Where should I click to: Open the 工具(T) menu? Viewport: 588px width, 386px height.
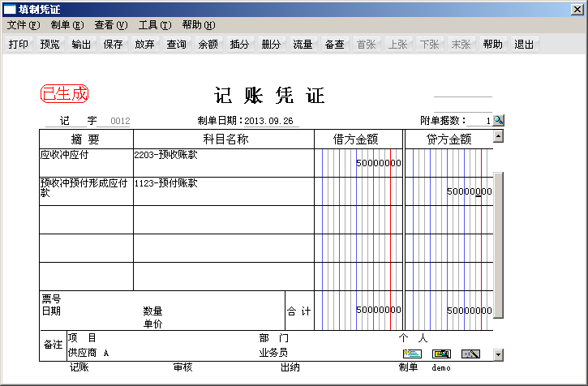point(155,25)
